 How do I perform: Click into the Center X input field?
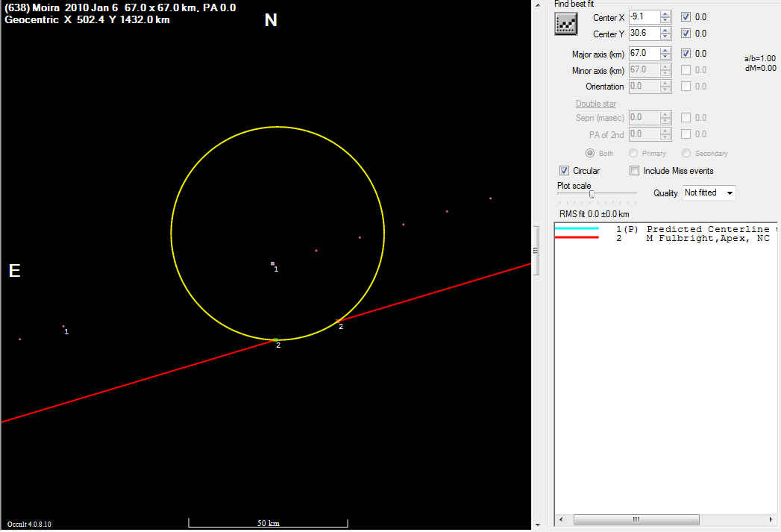[x=643, y=16]
